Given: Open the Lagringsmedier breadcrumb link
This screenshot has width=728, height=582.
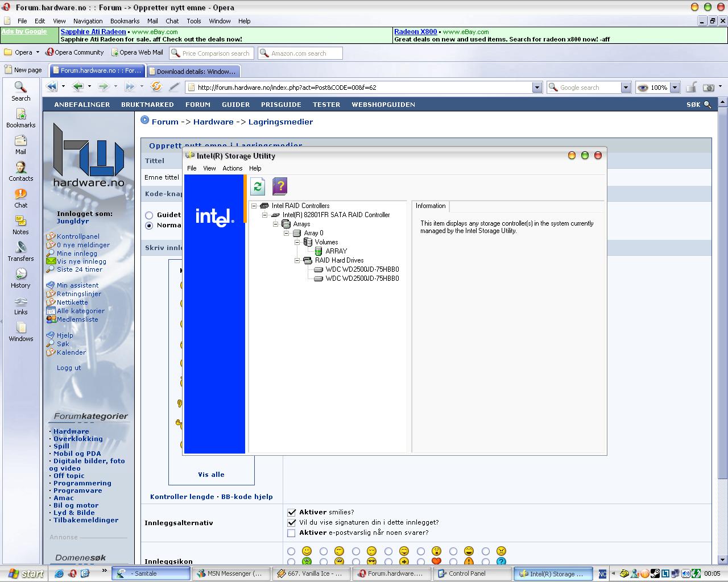Looking at the screenshot, I should pyautogui.click(x=280, y=122).
